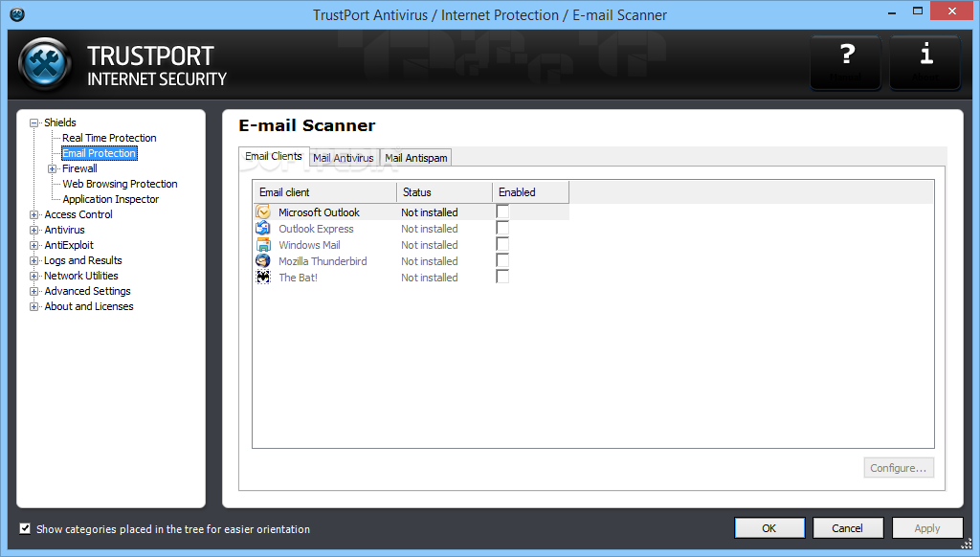The image size is (980, 557).
Task: Select Email Protection in tree
Action: [100, 153]
